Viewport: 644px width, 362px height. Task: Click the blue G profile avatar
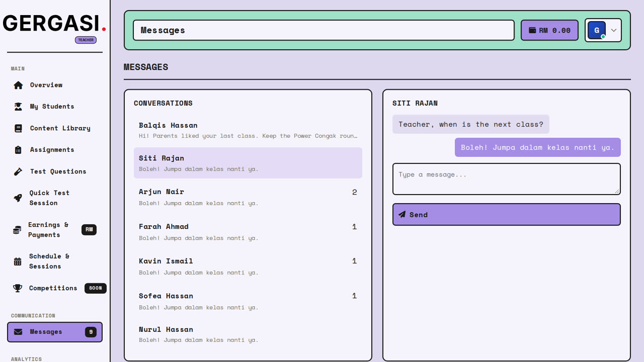(x=597, y=30)
